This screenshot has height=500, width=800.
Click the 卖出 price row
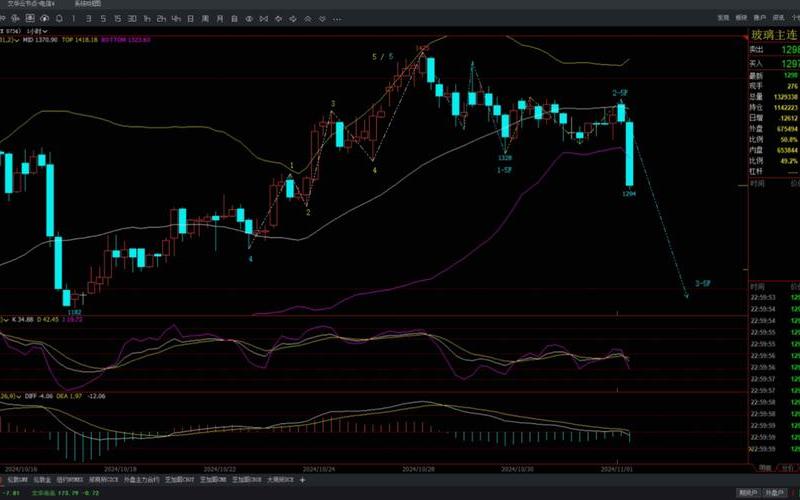point(757,49)
